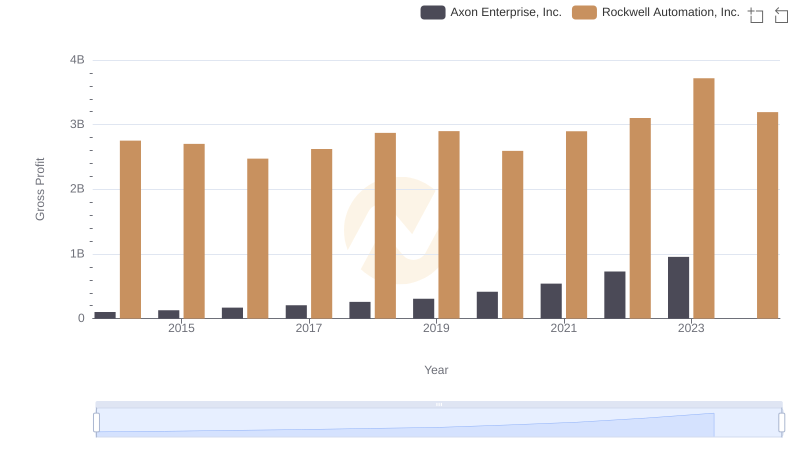Viewport: 800px width, 461px height.
Task: Click the zoom reset restore icon
Action: click(x=781, y=15)
